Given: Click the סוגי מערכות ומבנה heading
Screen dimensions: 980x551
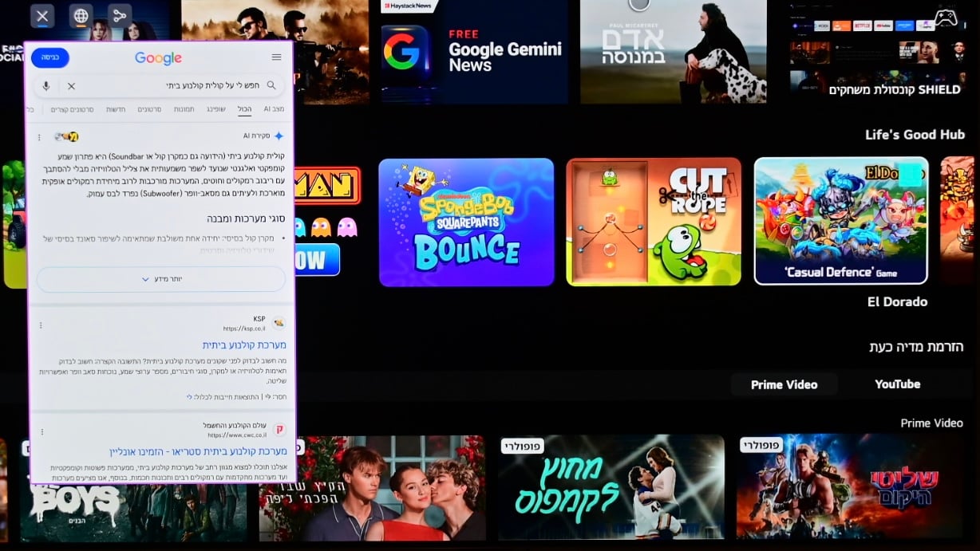Looking at the screenshot, I should (245, 218).
